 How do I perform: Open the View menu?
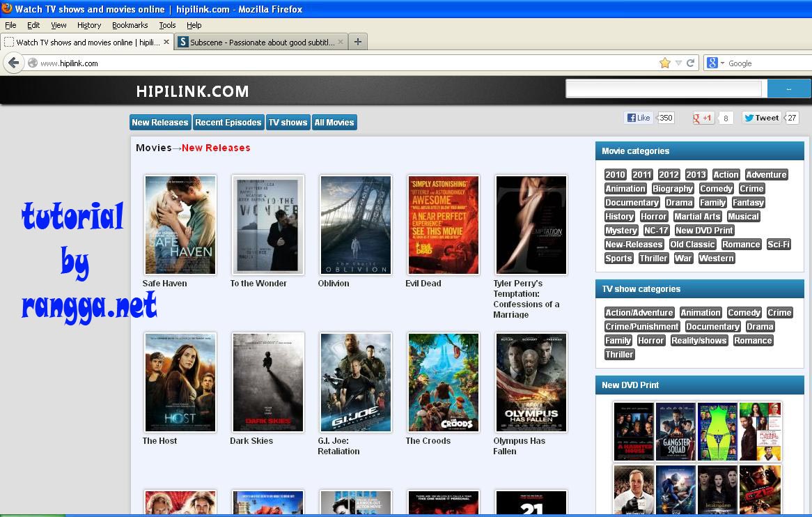[58, 25]
